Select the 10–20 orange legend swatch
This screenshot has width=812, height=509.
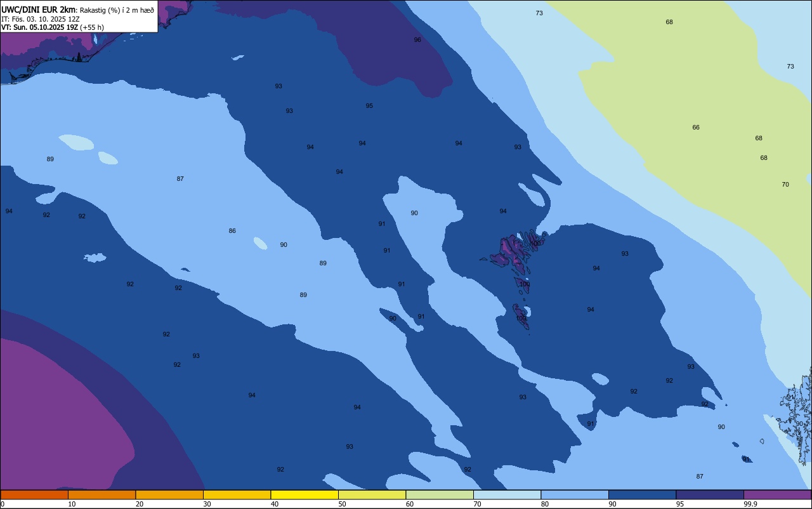click(101, 494)
